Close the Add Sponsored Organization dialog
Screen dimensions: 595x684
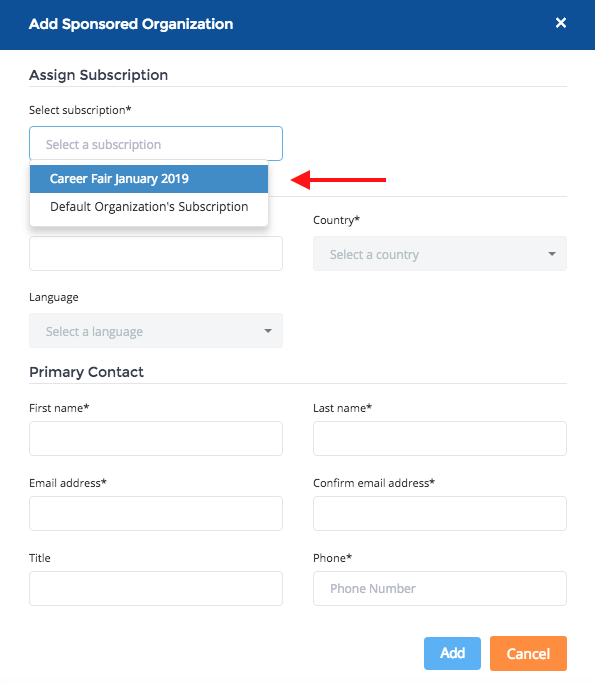click(x=561, y=23)
